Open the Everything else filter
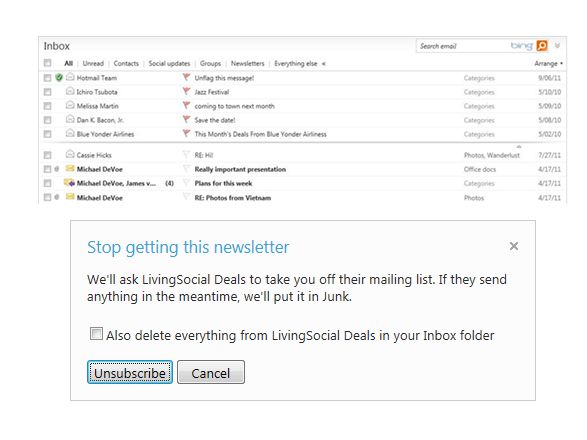 tap(295, 63)
